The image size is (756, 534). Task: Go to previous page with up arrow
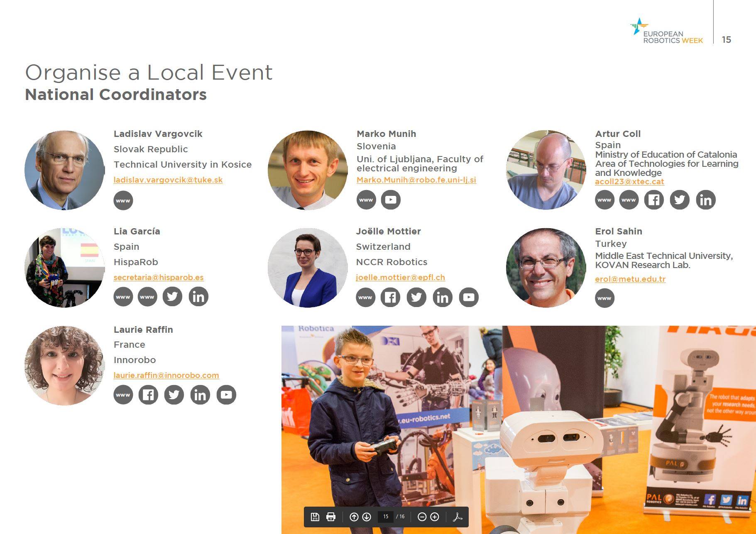point(354,517)
